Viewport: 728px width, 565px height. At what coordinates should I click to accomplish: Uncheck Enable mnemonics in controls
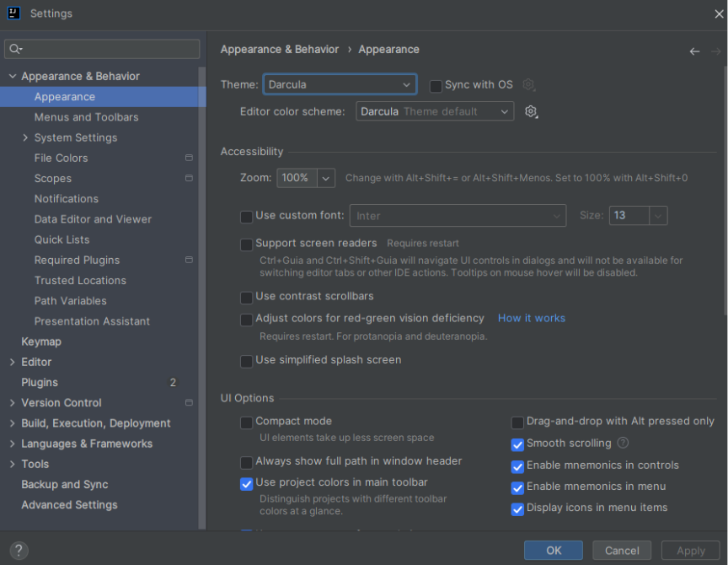[x=517, y=466]
